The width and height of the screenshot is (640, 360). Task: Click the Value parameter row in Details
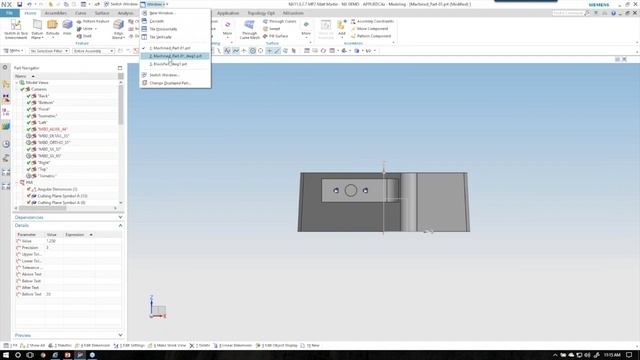pos(68,241)
